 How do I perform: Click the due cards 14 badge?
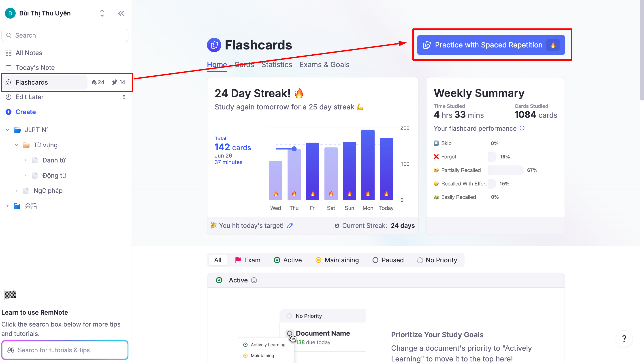pos(118,82)
